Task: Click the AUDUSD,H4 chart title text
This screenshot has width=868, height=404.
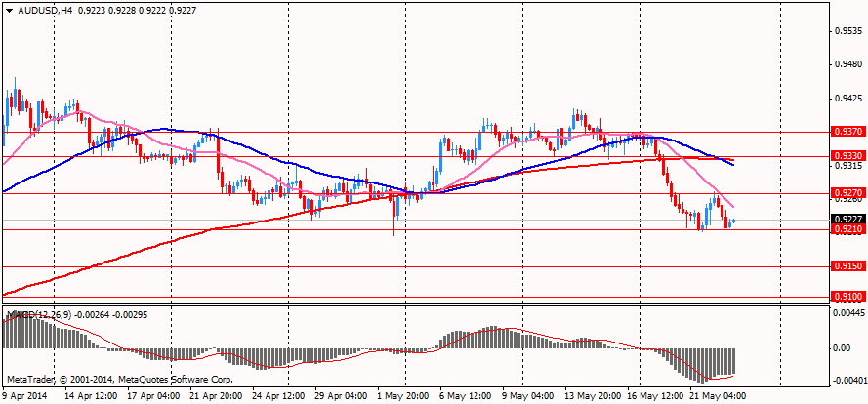Action: [38, 10]
